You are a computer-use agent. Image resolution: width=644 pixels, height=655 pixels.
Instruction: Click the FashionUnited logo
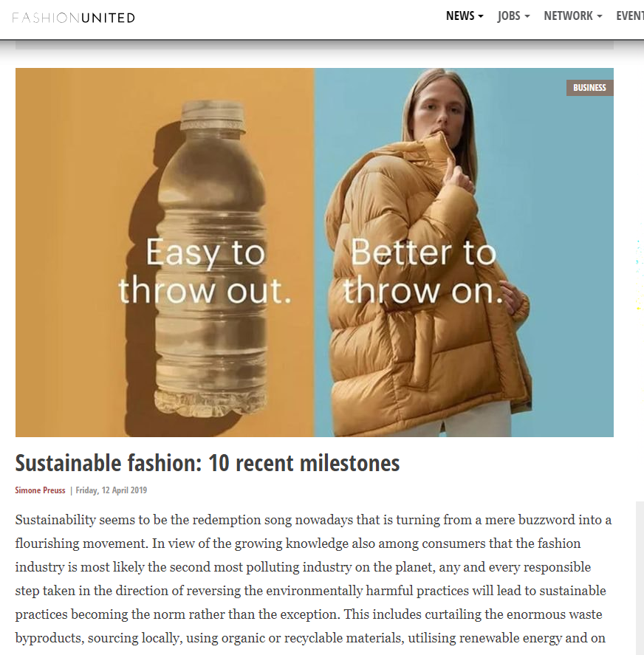tap(73, 18)
